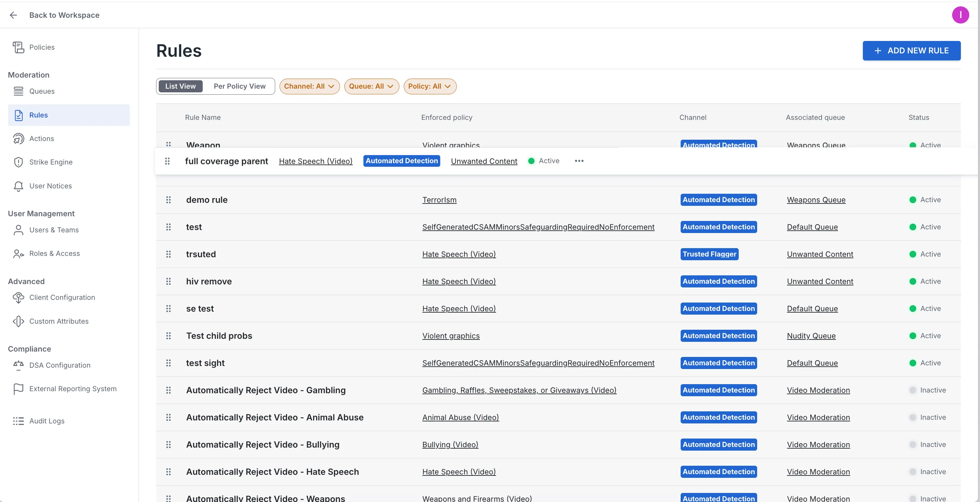This screenshot has height=502, width=980.
Task: Select Rules in the sidebar
Action: pyautogui.click(x=69, y=115)
